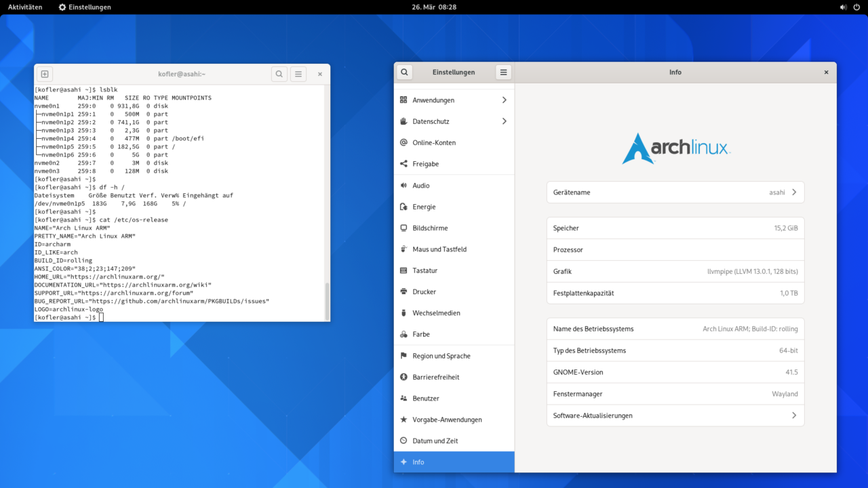This screenshot has height=488, width=868.
Task: Expand the Anwendungen chevron arrow
Action: coord(504,100)
